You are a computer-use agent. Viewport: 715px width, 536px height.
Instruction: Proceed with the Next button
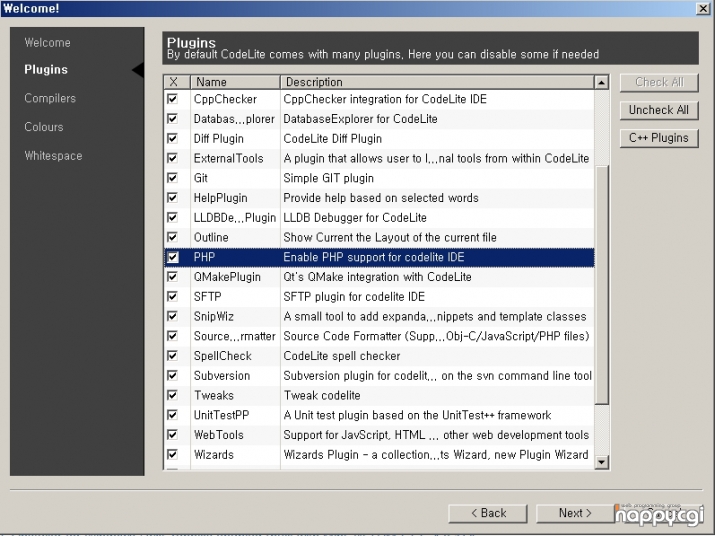tap(575, 513)
